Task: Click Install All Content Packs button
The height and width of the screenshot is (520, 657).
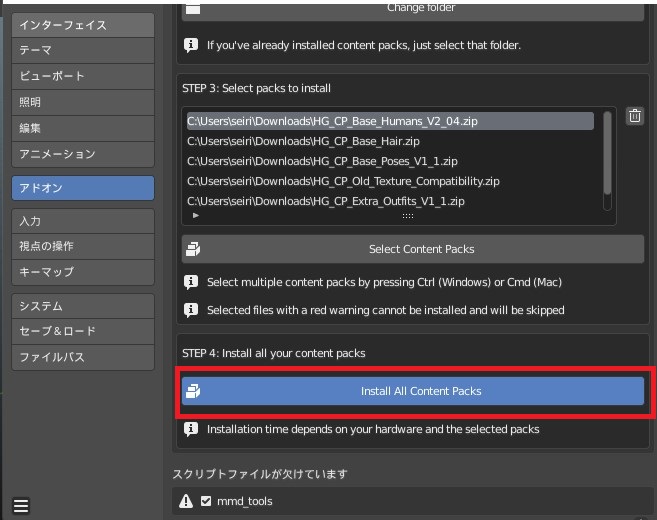Action: tap(413, 391)
